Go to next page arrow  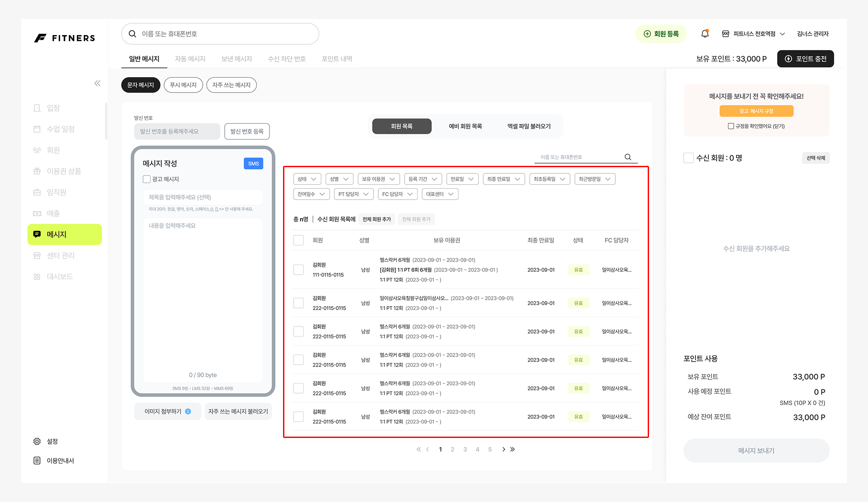(503, 449)
